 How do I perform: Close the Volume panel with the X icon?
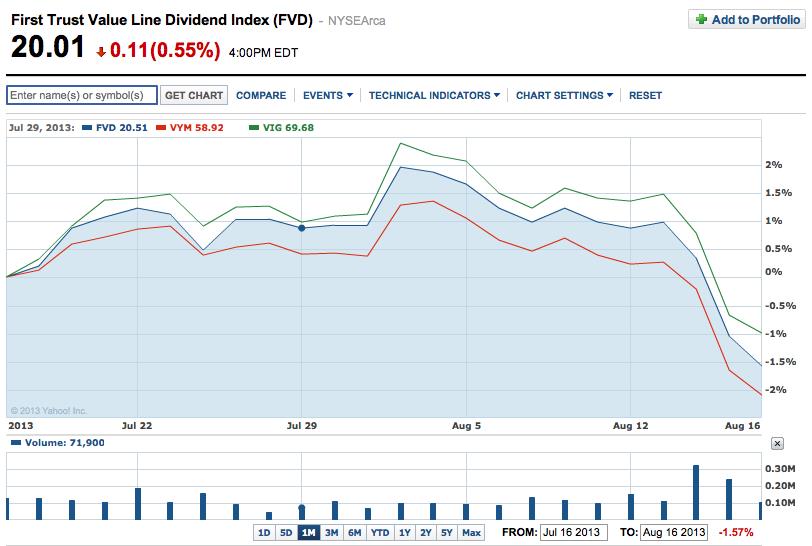point(777,443)
